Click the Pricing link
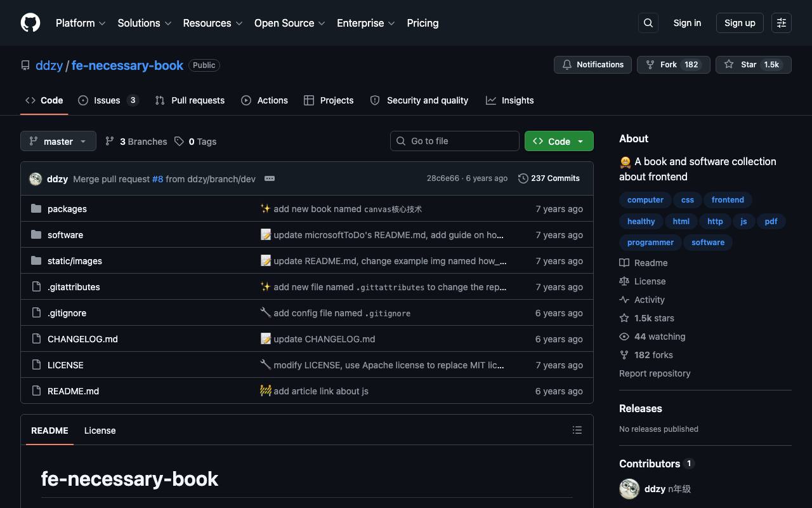Image resolution: width=812 pixels, height=508 pixels. tap(422, 23)
